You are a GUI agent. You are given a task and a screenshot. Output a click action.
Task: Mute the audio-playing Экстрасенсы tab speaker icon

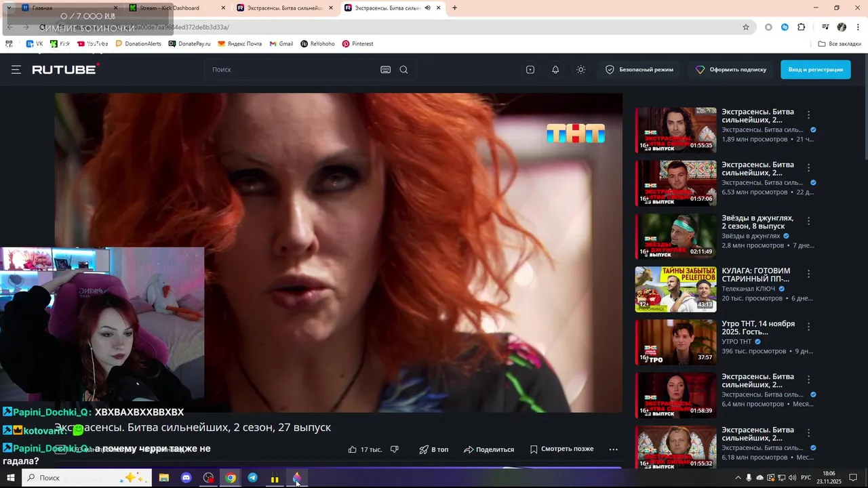click(428, 8)
